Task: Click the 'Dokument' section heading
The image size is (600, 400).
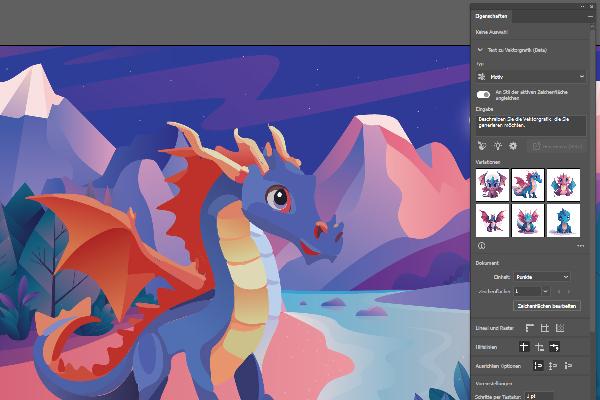Action: pos(487,263)
